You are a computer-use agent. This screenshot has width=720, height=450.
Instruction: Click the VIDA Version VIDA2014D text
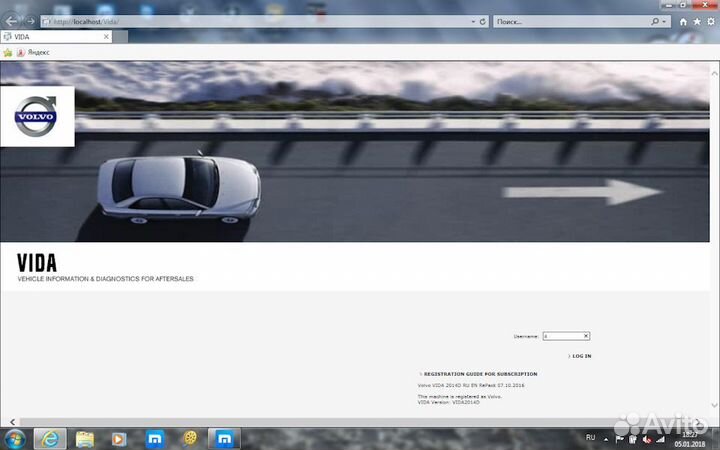pyautogui.click(x=449, y=402)
